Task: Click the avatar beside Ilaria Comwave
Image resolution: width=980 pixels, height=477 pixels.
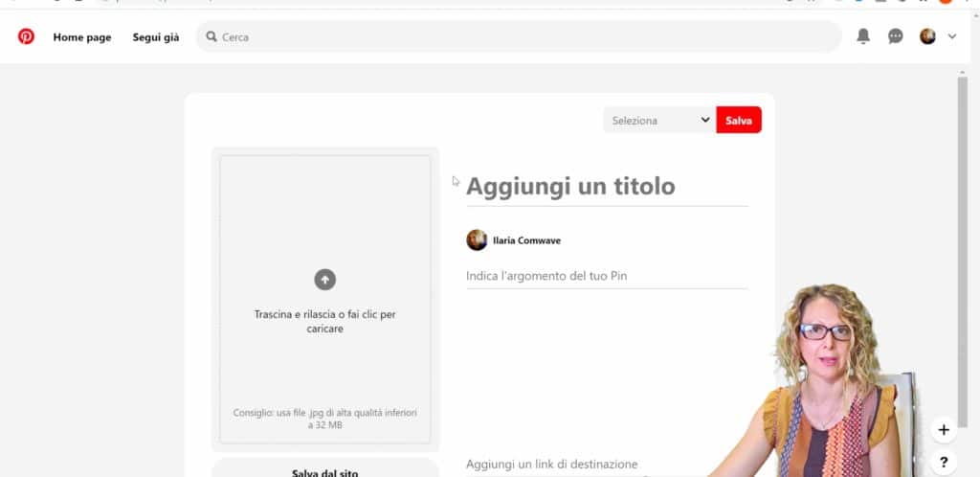Action: click(477, 240)
